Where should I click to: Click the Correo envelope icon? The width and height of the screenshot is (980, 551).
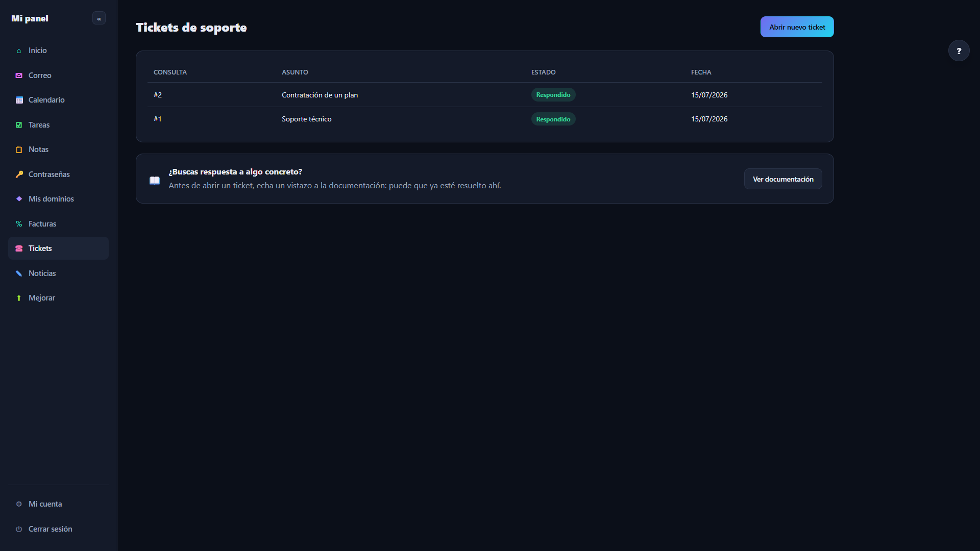click(19, 76)
